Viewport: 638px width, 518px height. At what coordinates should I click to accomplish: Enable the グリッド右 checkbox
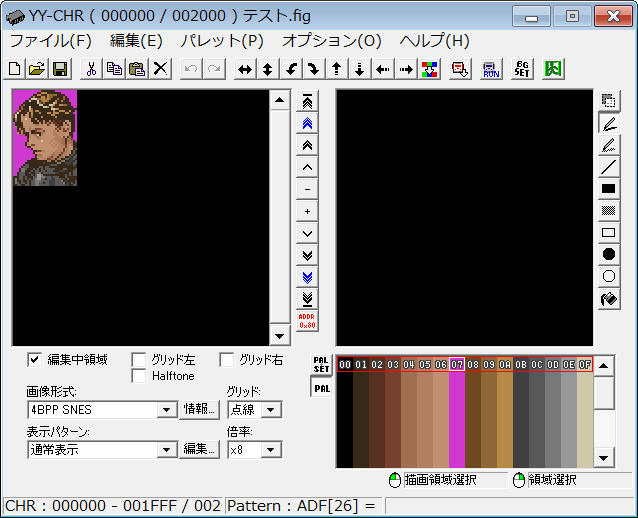227,360
